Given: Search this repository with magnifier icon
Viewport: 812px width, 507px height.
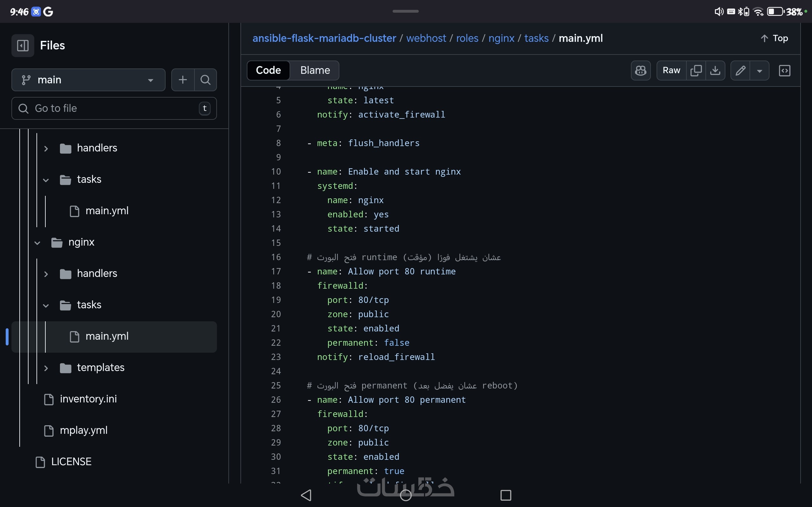Looking at the screenshot, I should [x=205, y=80].
